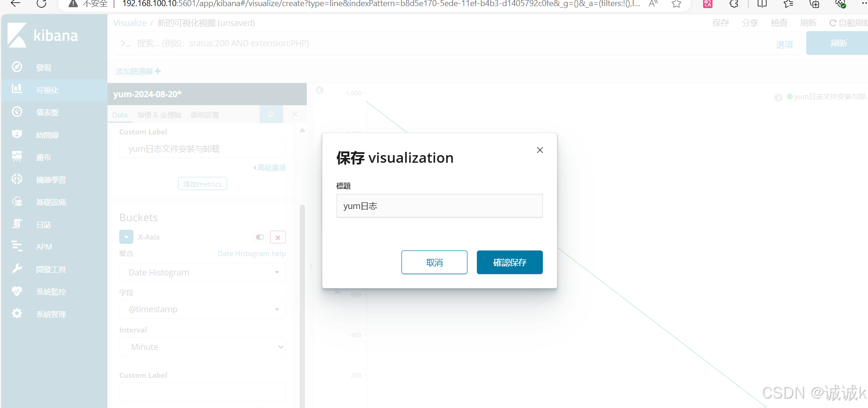Close the save visualization dialog with X

point(540,150)
